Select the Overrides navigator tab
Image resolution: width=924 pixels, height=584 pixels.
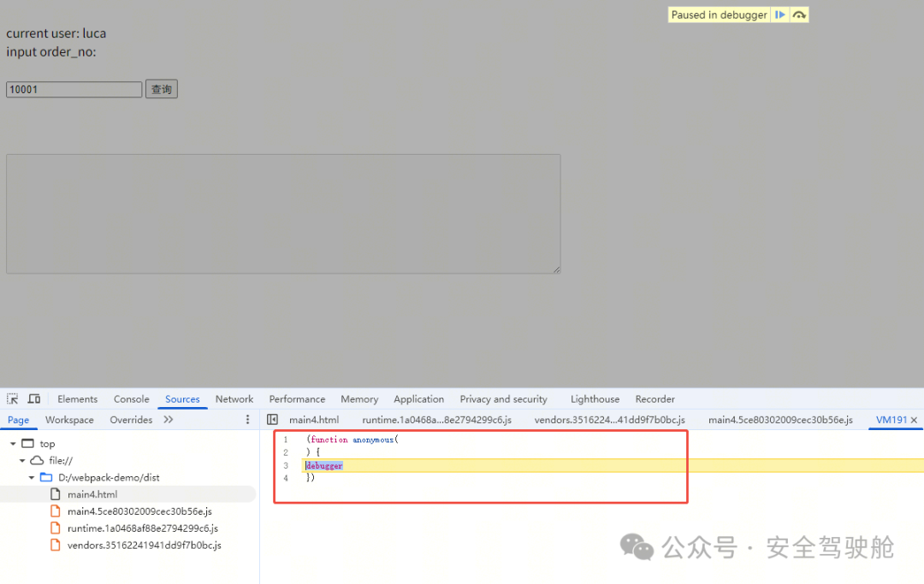click(x=131, y=419)
